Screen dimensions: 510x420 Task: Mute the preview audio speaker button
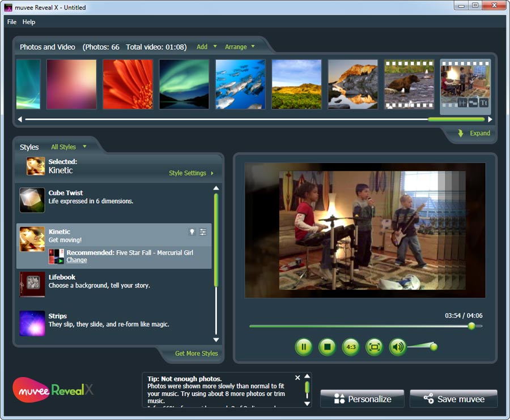[x=398, y=346]
